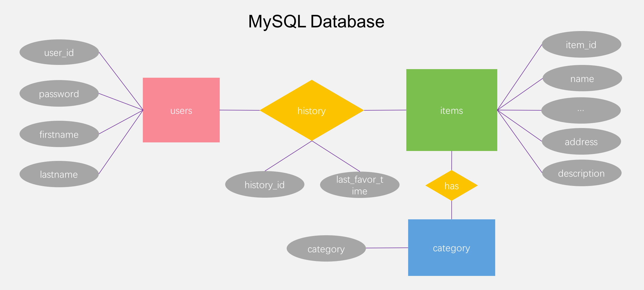Select the yellow history relationship diamond

[312, 110]
